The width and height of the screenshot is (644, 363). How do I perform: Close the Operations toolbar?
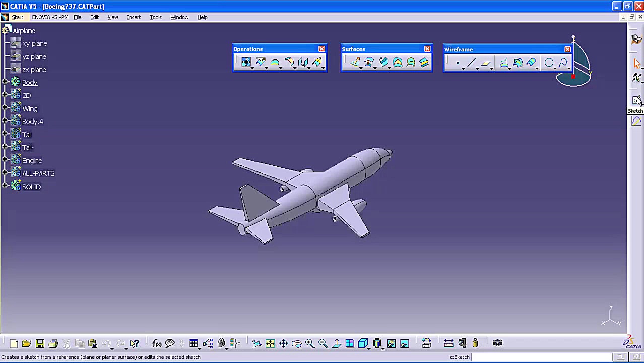[321, 49]
